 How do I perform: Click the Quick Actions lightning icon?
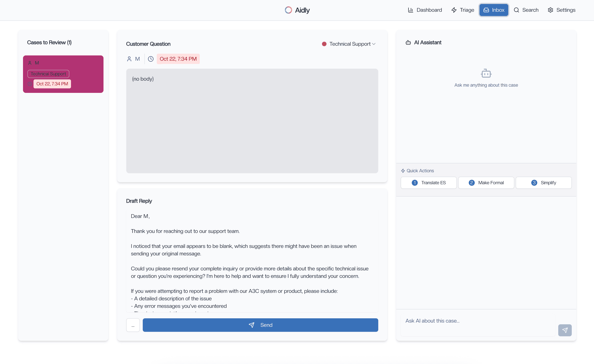403,171
